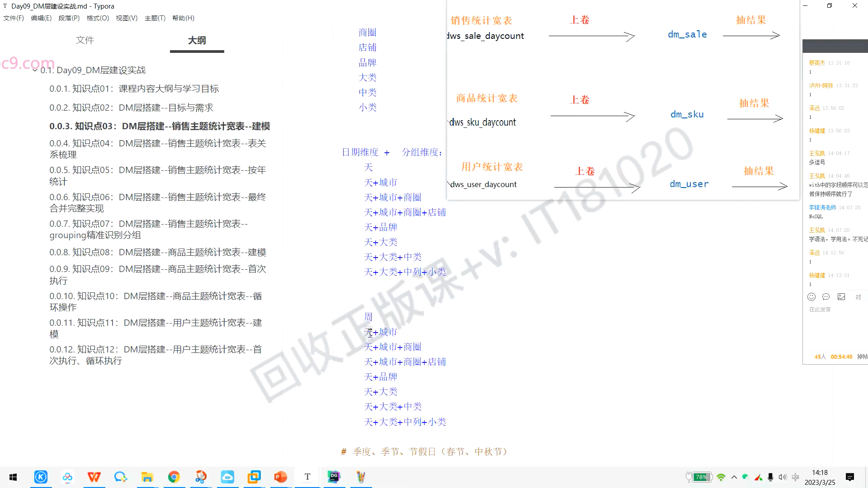Toggle the Chinese input method indicator
This screenshot has height=488, width=868.
796,477
